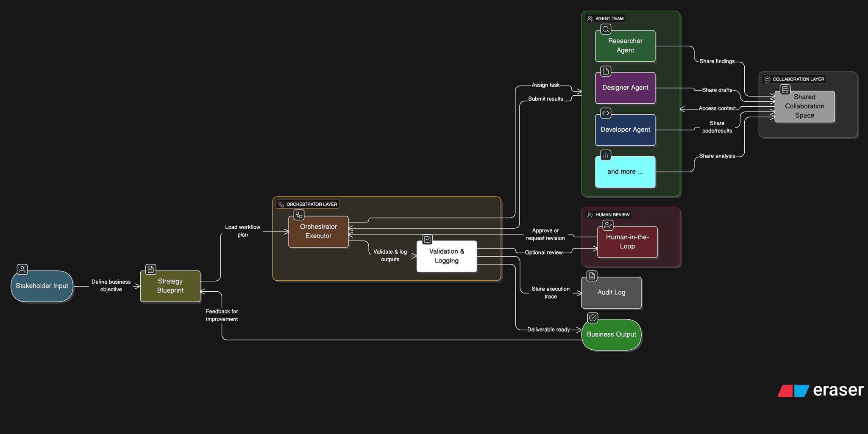The image size is (868, 434).
Task: Click the code brackets icon above Developer Agent
Action: tap(606, 113)
